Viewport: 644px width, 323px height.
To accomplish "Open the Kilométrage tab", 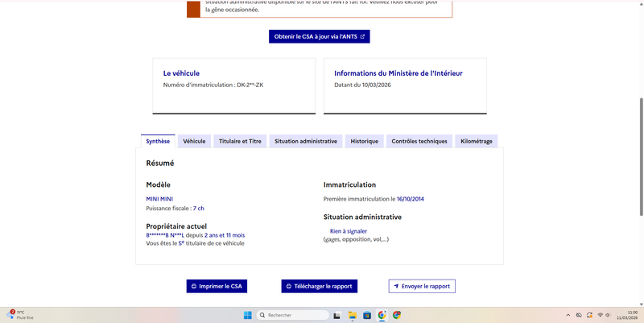I will pyautogui.click(x=477, y=141).
